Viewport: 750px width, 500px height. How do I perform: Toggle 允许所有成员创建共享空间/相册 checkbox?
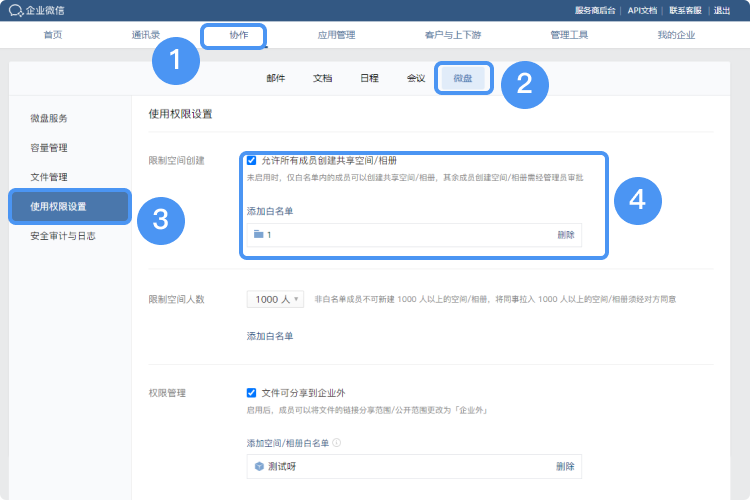point(252,160)
